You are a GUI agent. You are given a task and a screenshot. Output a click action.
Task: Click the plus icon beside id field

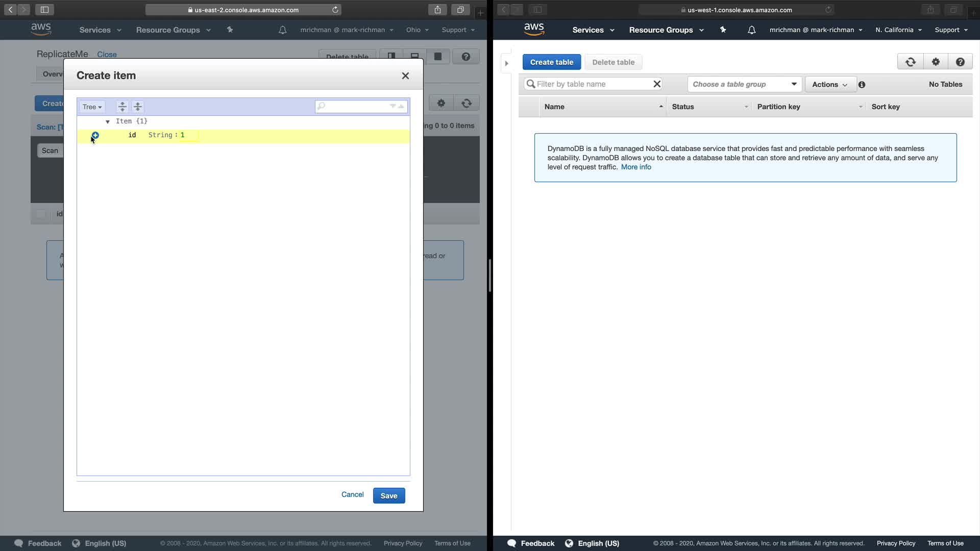coord(95,135)
